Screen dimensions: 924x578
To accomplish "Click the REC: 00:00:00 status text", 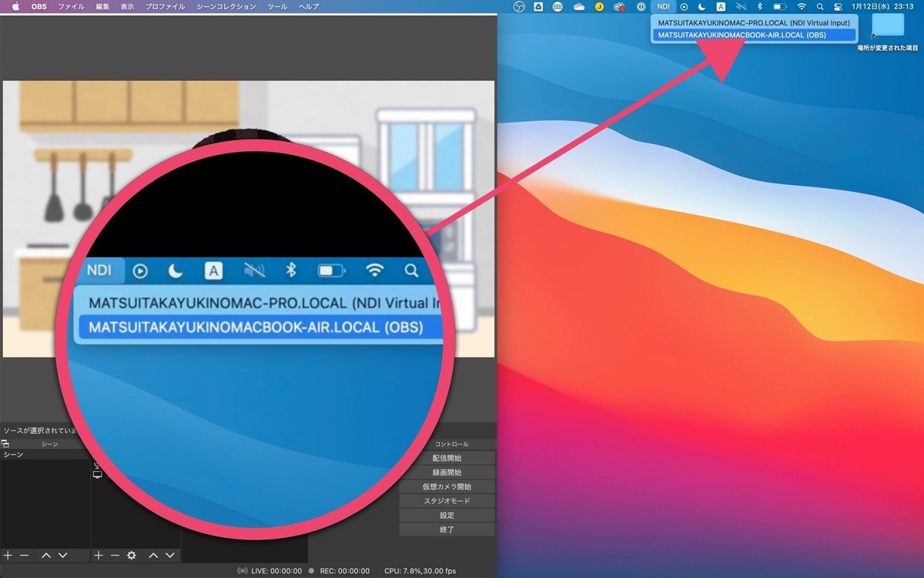I will (x=344, y=571).
